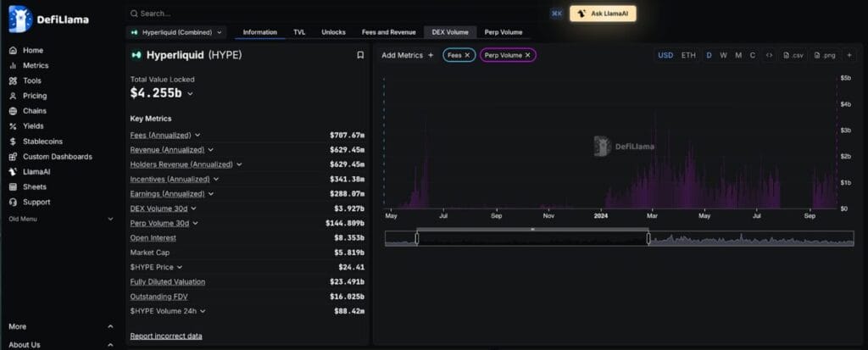Expand Earnings (Annualized) row
Image resolution: width=868 pixels, height=350 pixels.
point(211,194)
